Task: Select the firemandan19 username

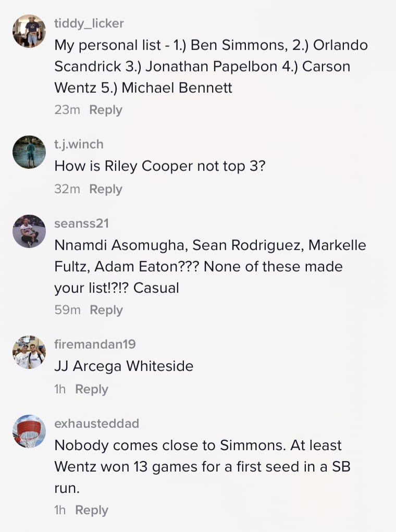Action: coord(95,344)
